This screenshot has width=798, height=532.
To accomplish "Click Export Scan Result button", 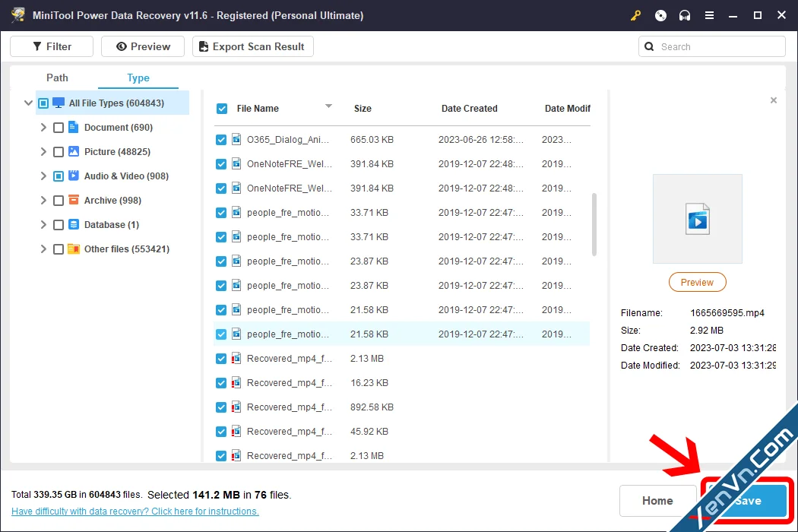I will [253, 46].
